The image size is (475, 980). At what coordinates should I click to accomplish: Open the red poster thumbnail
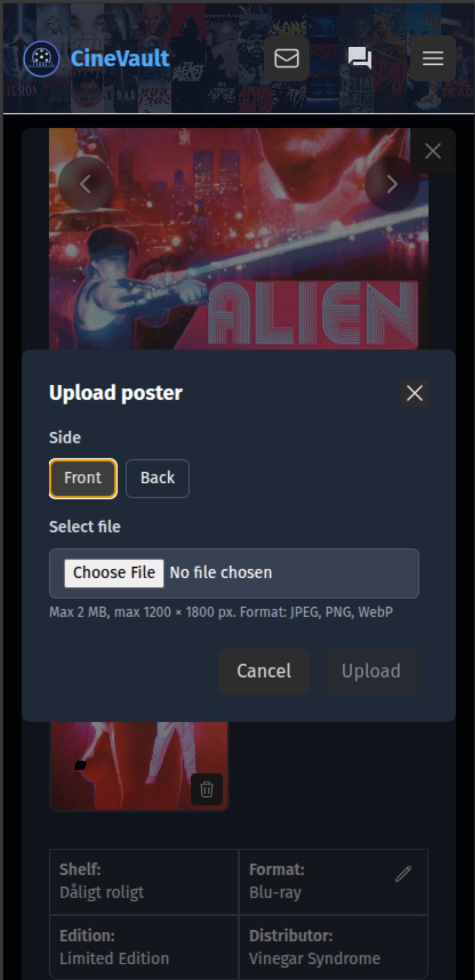(x=139, y=766)
